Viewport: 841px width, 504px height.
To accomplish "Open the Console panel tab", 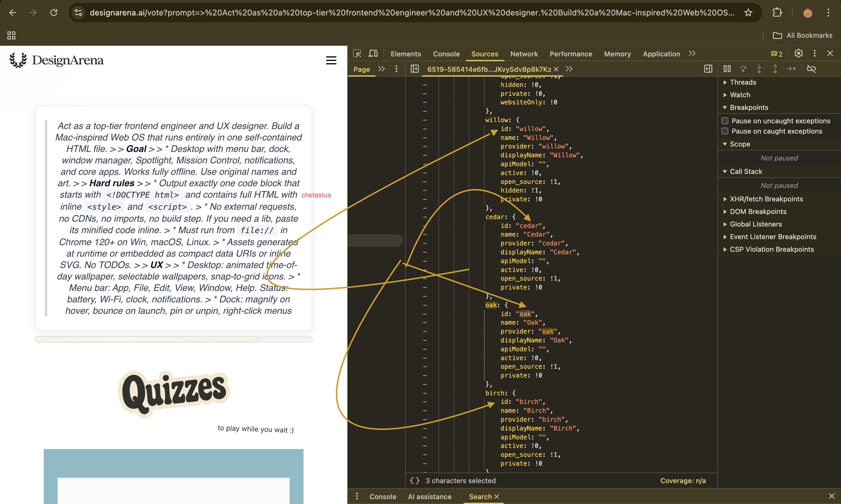I will coord(446,54).
